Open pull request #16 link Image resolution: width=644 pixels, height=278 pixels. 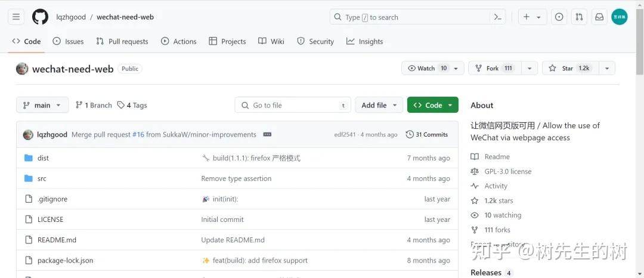click(x=138, y=134)
